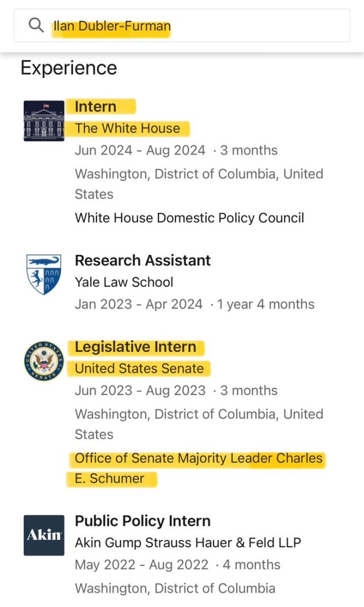Open the Yale Law School crest logo

[44, 274]
